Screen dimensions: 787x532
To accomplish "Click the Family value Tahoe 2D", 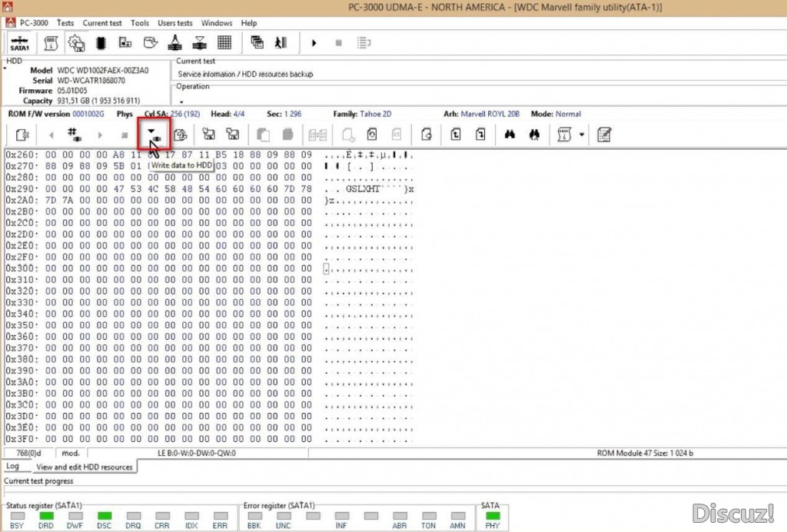I will [375, 114].
